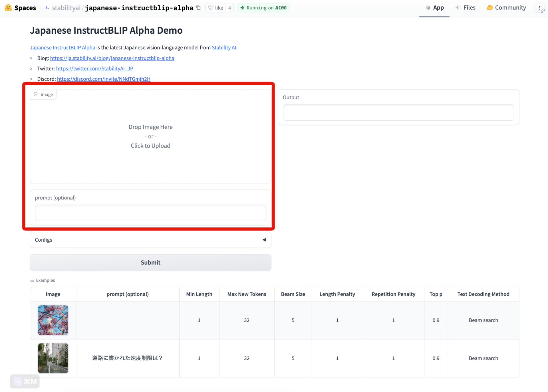Click the prompt (optional) text field
548x392 pixels.
point(150,213)
